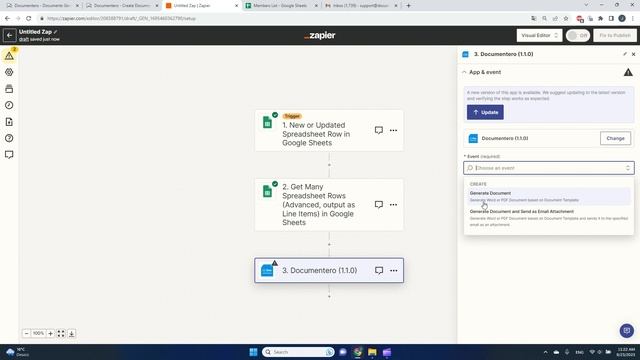Toggle the Zap On/Off switch
The width and height of the screenshot is (640, 360).
[578, 36]
